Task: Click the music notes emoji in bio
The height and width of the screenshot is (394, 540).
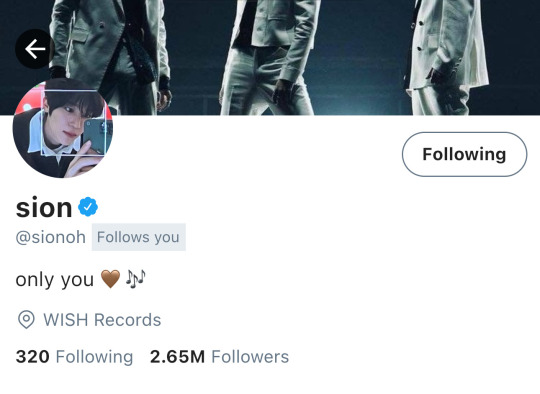Action: [135, 279]
